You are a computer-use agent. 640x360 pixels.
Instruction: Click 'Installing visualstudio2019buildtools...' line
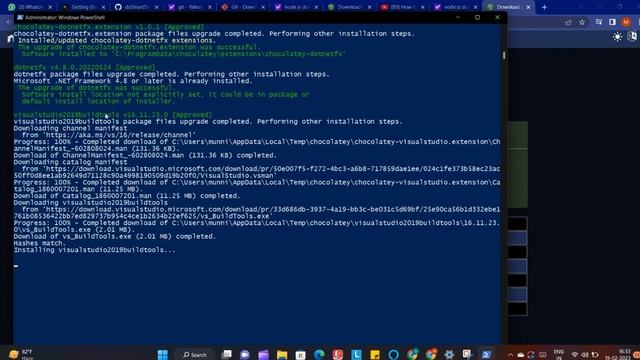pyautogui.click(x=95, y=250)
